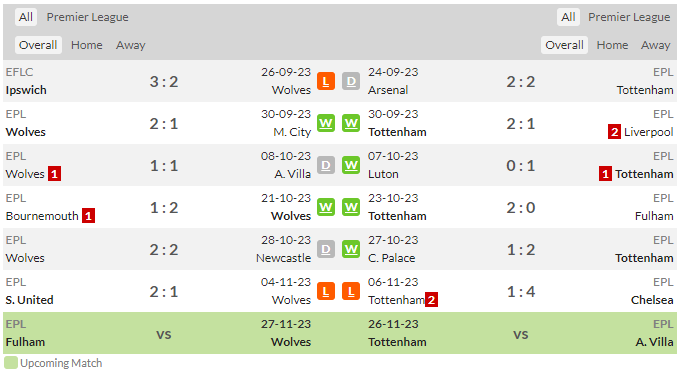Screen dimensions: 680x390
Task: Select right Premier League filter
Action: coord(629,17)
